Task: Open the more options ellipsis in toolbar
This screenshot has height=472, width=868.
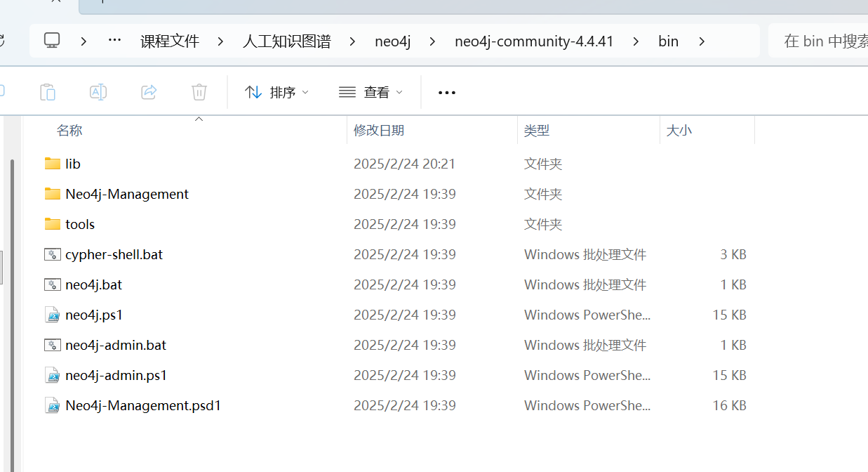Action: coord(447,93)
